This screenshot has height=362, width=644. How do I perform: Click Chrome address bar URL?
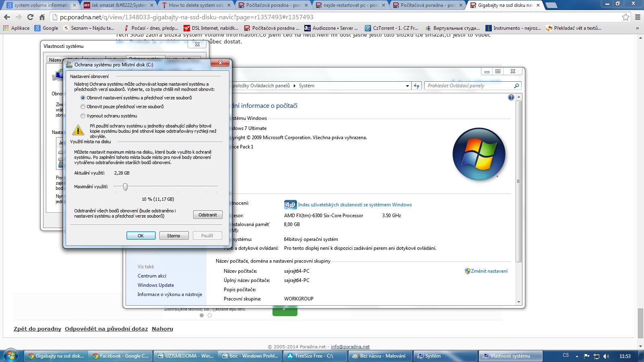[x=186, y=17]
